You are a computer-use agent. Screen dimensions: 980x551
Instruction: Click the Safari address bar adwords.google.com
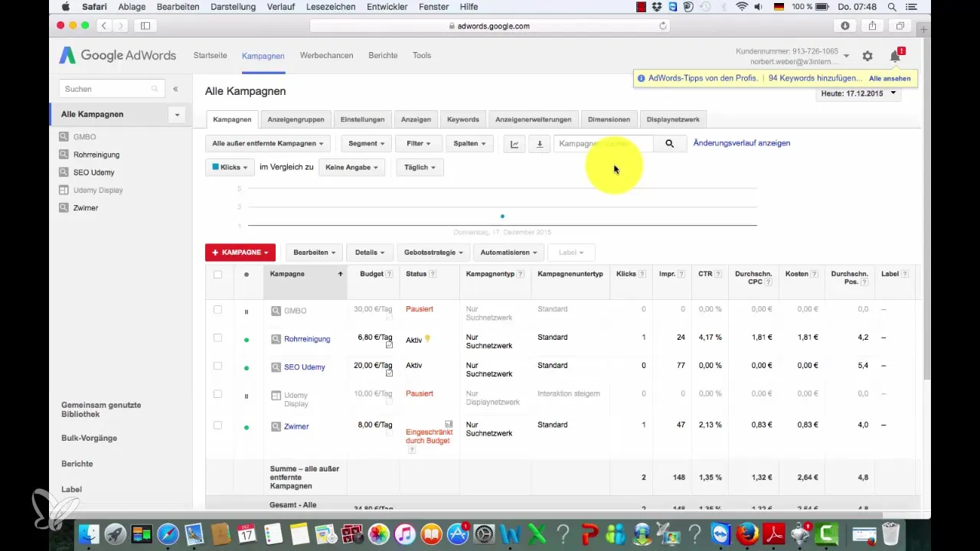(x=490, y=26)
